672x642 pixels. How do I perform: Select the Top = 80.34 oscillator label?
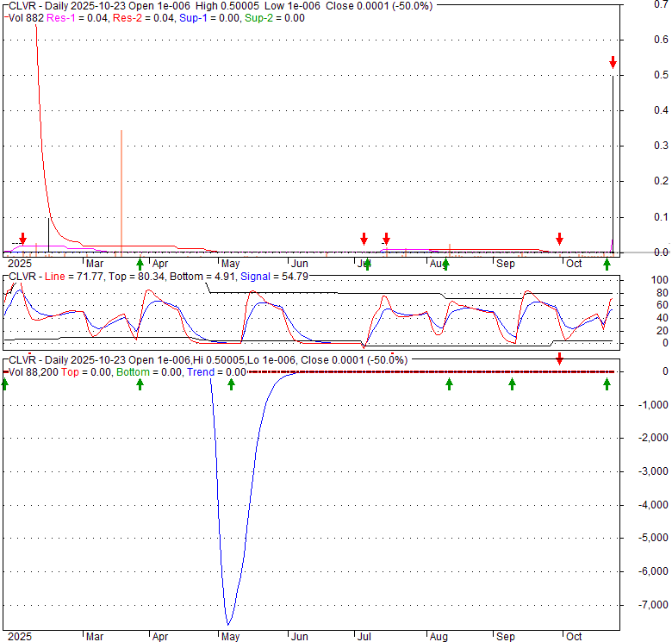[134, 277]
